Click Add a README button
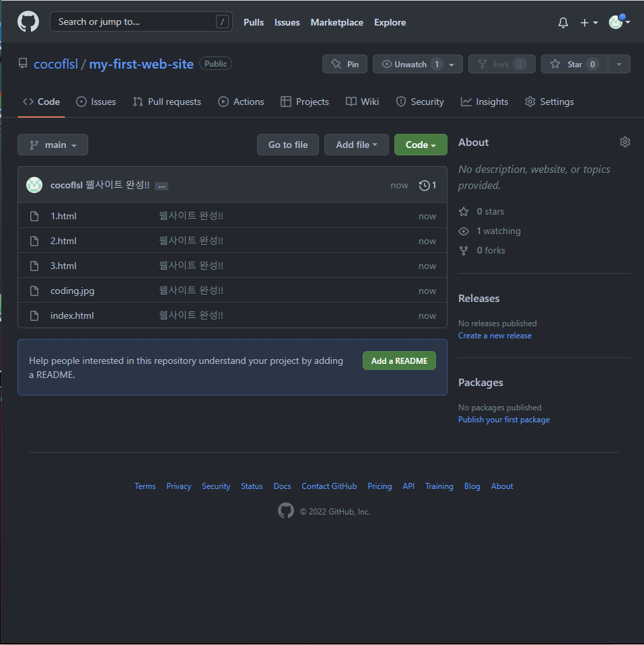Viewport: 644px width, 645px height. [x=399, y=361]
